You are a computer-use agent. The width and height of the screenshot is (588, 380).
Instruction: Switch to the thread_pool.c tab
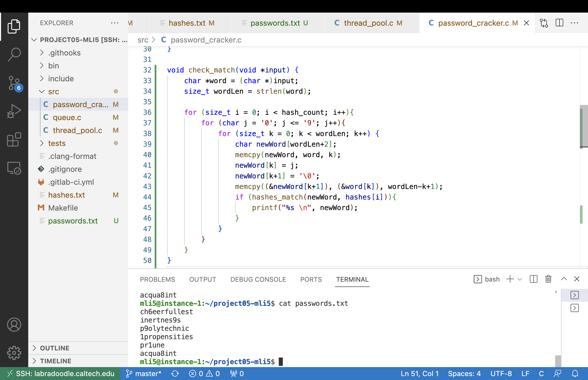tap(368, 23)
